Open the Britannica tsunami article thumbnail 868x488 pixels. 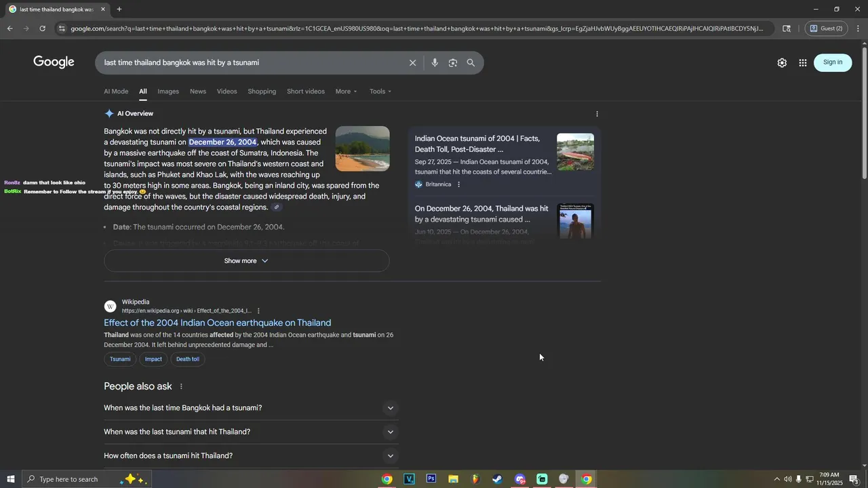click(x=575, y=152)
